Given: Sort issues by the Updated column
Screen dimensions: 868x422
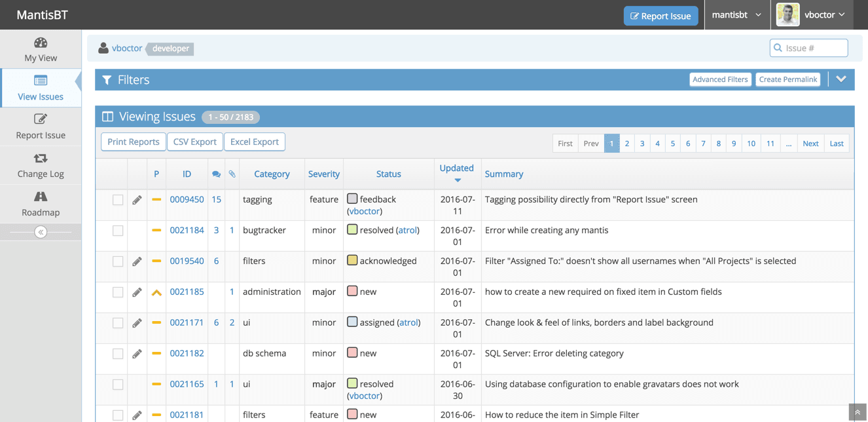Looking at the screenshot, I should tap(456, 168).
